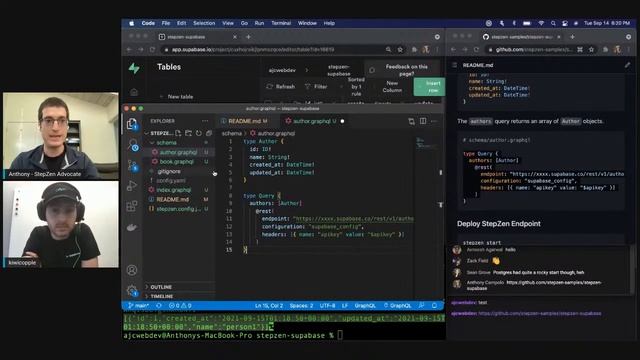Click main branch indicator in status bar
This screenshot has height=360, width=640.
tap(139, 305)
